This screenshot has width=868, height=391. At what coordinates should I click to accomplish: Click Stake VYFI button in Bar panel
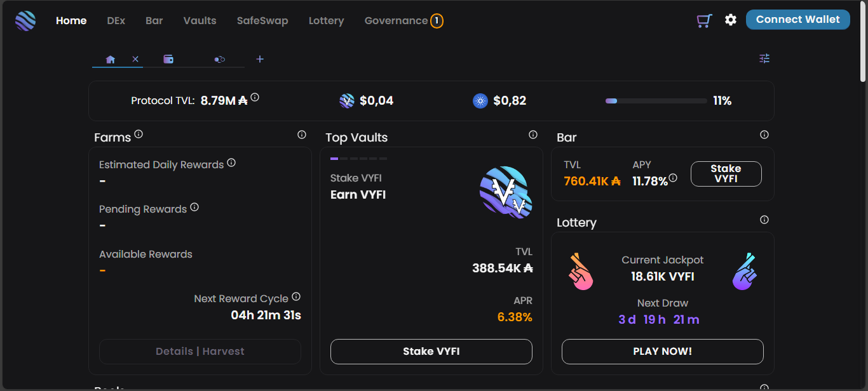(726, 174)
